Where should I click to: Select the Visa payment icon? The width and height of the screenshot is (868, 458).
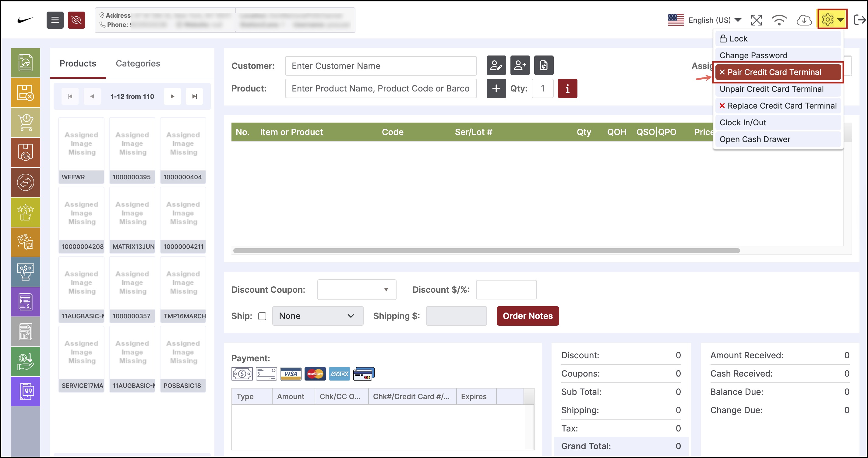291,374
